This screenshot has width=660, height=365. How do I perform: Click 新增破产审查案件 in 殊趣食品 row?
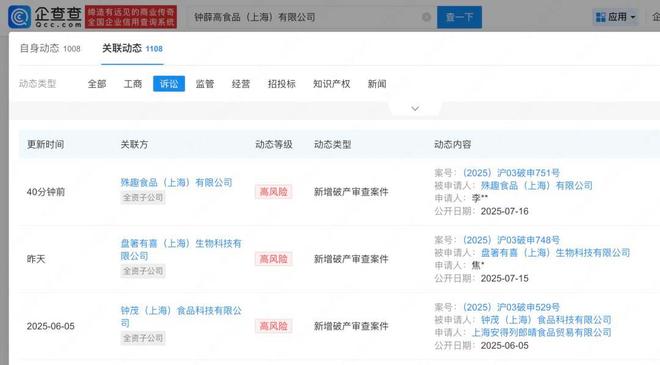point(351,192)
